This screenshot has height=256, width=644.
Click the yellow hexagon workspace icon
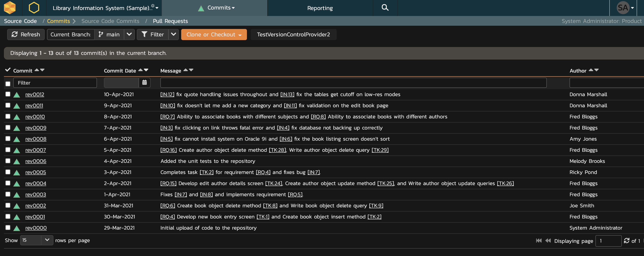click(x=34, y=8)
